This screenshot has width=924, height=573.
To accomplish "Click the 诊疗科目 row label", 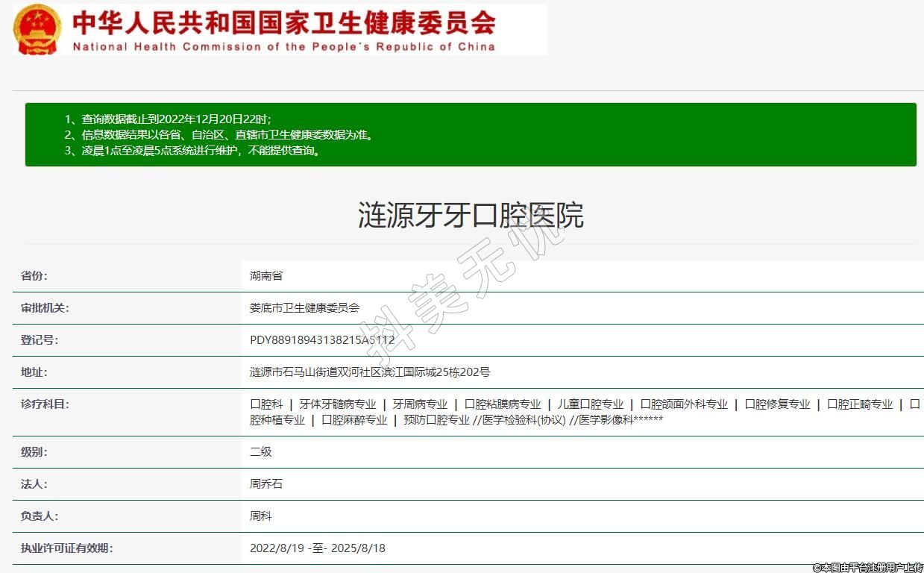I will [45, 404].
